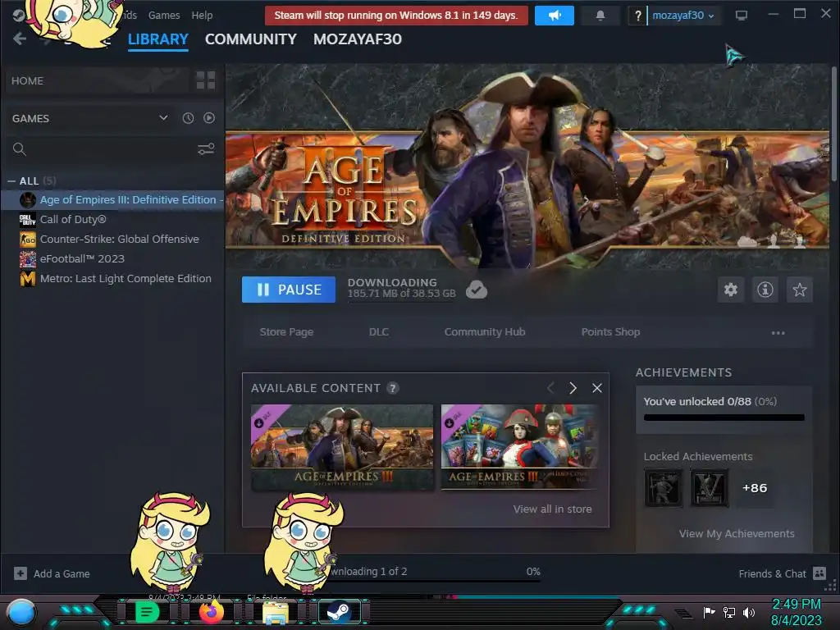Open File Explorer from the taskbar
840x630 pixels.
[x=276, y=612]
